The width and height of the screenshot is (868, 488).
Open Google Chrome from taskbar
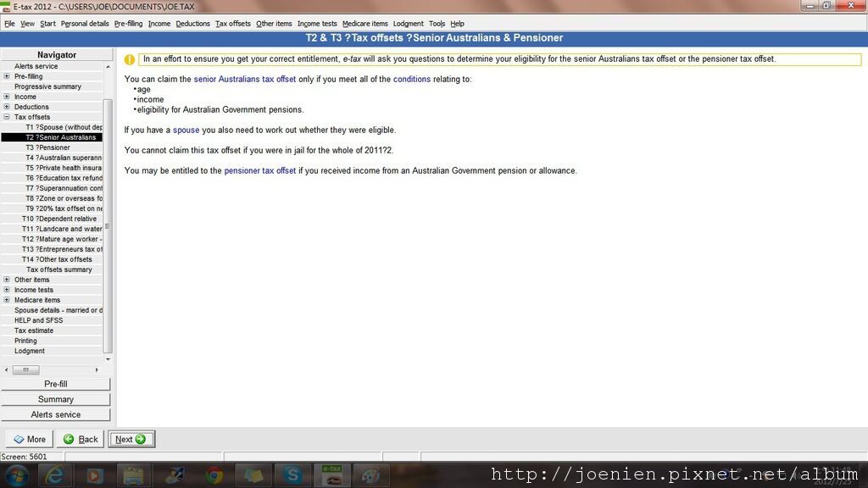pos(214,475)
